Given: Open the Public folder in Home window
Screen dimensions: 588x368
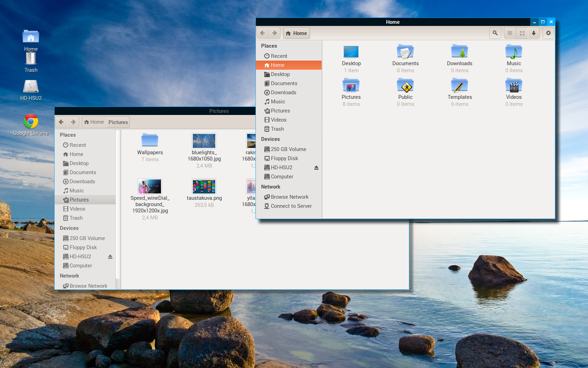Looking at the screenshot, I should click(405, 86).
